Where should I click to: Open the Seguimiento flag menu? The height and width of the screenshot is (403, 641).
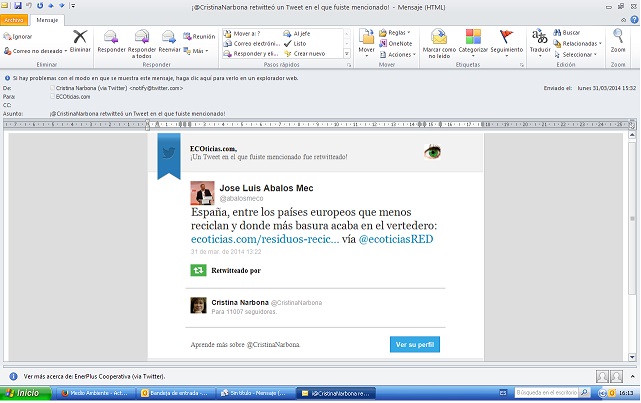click(507, 43)
